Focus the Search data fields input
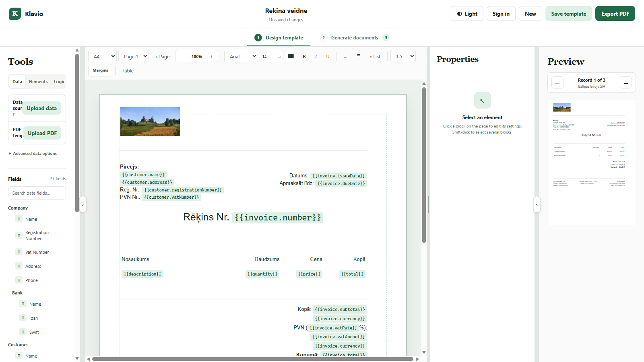644x362 pixels. (37, 193)
